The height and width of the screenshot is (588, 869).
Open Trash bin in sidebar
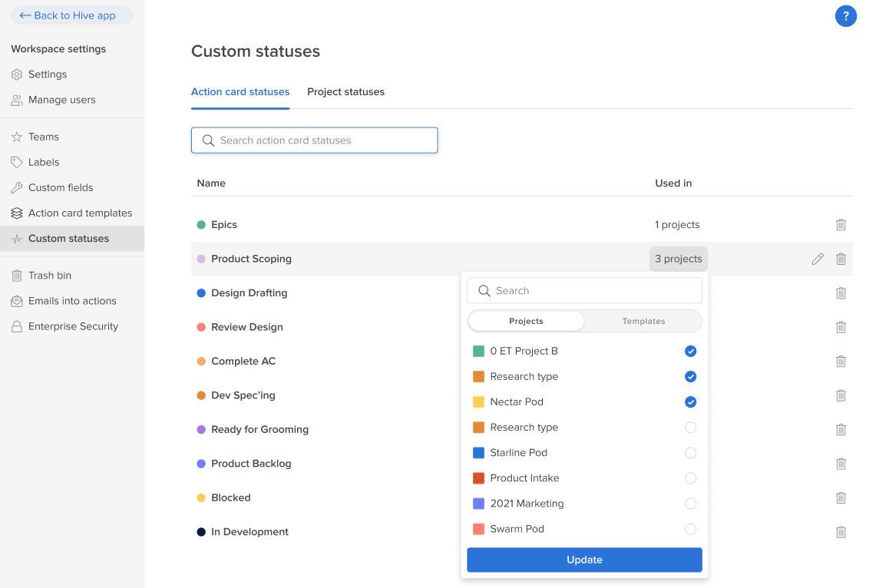(x=50, y=275)
